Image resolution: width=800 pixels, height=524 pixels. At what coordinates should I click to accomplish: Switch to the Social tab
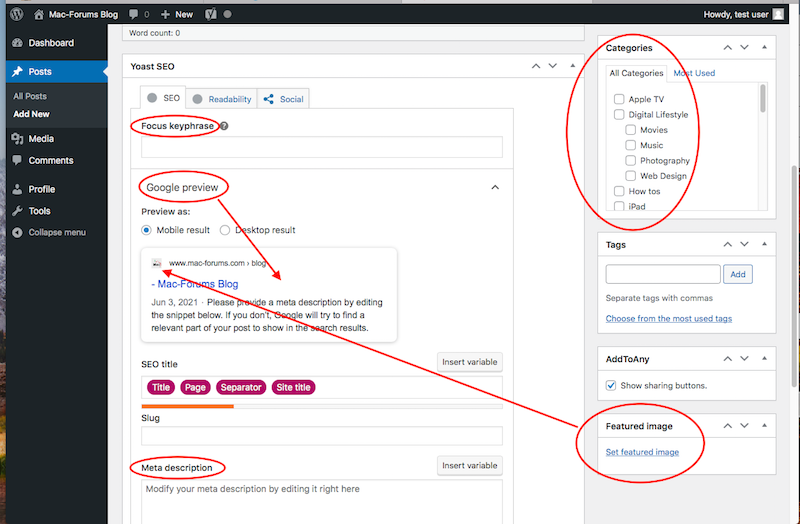[x=283, y=99]
